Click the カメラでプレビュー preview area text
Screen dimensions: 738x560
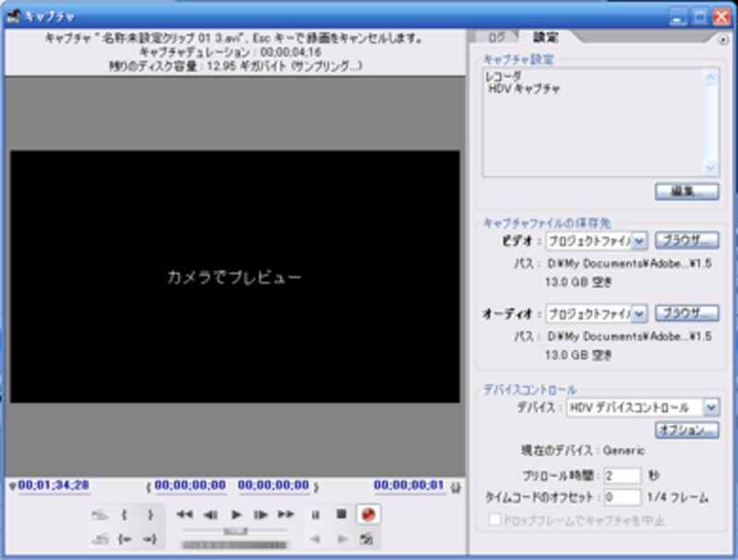[234, 277]
